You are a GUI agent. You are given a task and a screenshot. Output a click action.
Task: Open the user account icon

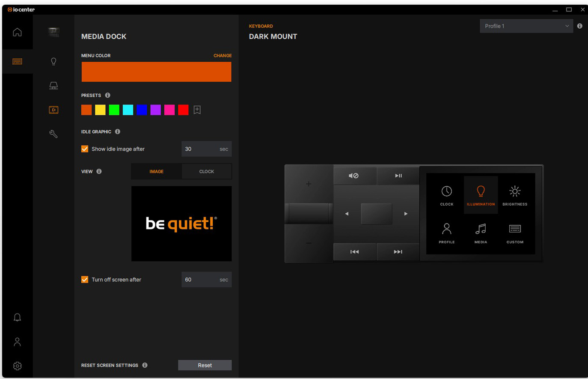point(17,342)
